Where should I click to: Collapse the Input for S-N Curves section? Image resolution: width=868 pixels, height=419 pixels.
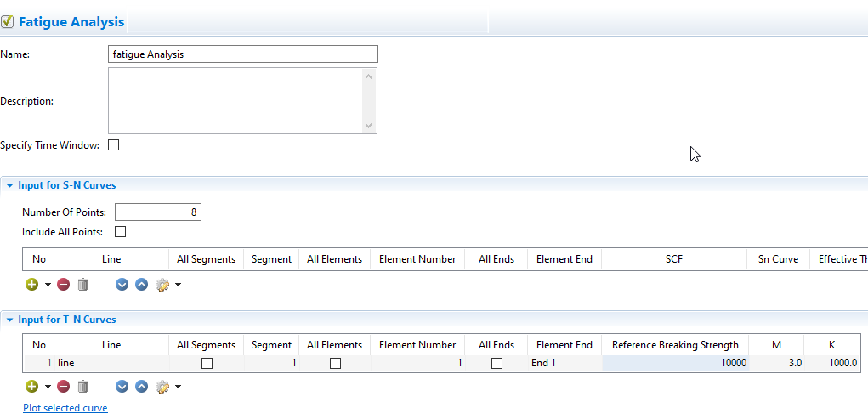9,184
